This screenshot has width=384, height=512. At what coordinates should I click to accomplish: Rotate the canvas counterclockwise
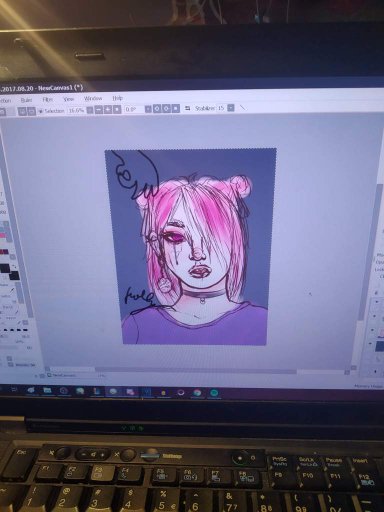(157, 109)
